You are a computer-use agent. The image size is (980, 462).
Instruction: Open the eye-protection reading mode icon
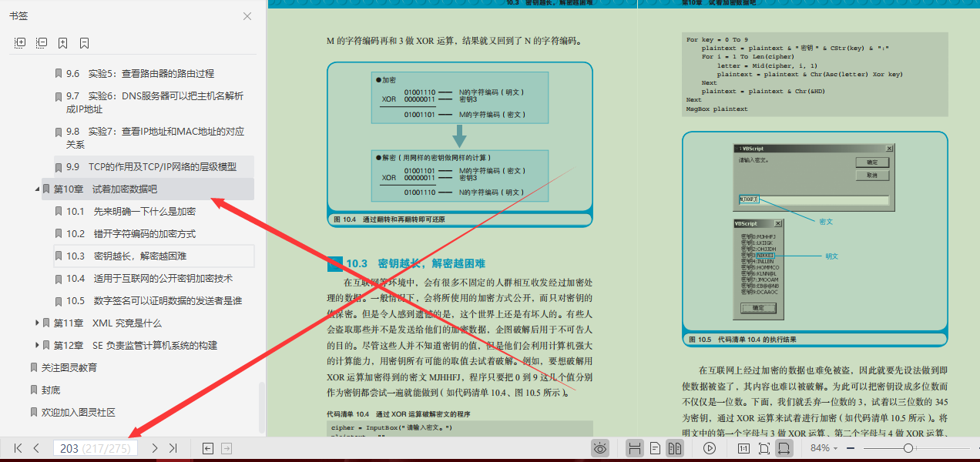601,448
